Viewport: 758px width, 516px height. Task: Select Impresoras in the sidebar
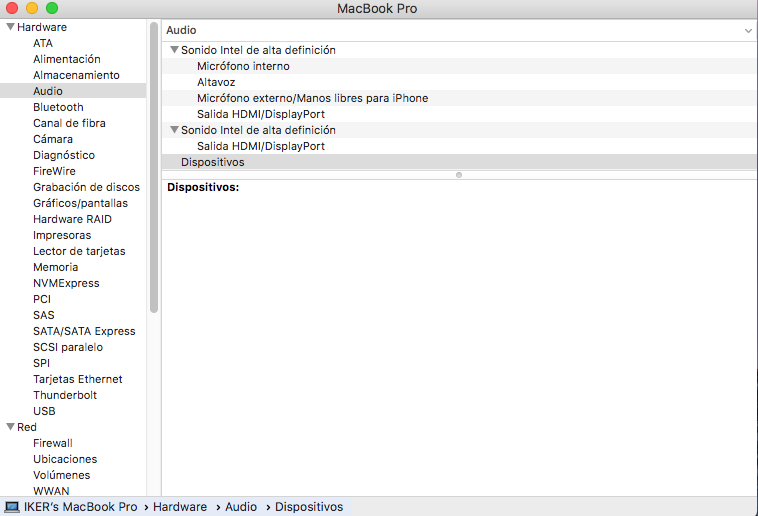pos(62,235)
